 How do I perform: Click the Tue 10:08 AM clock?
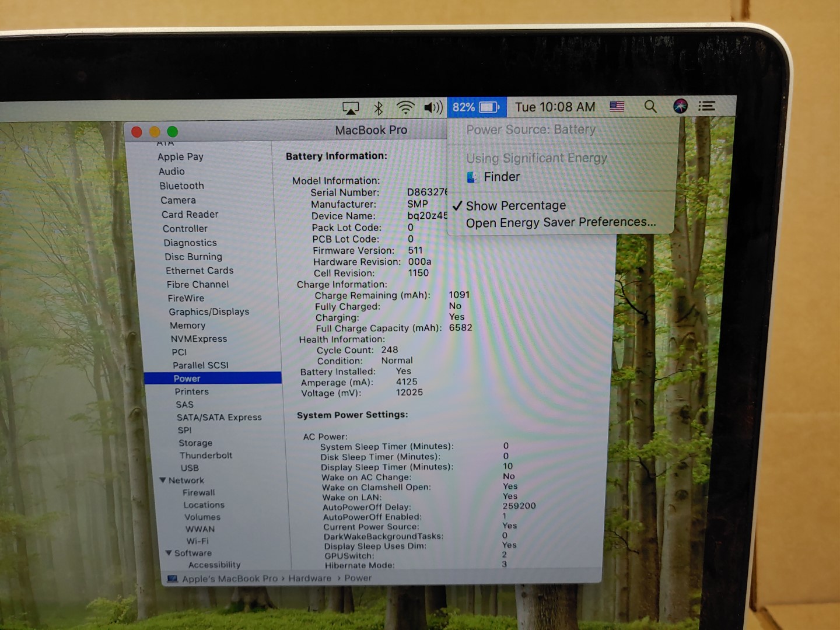[555, 107]
